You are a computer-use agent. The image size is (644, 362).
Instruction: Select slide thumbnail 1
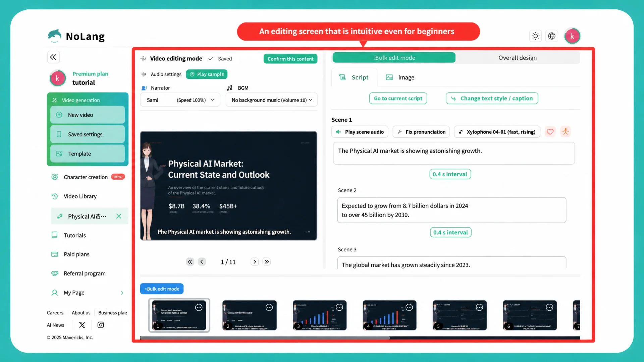[x=179, y=315]
